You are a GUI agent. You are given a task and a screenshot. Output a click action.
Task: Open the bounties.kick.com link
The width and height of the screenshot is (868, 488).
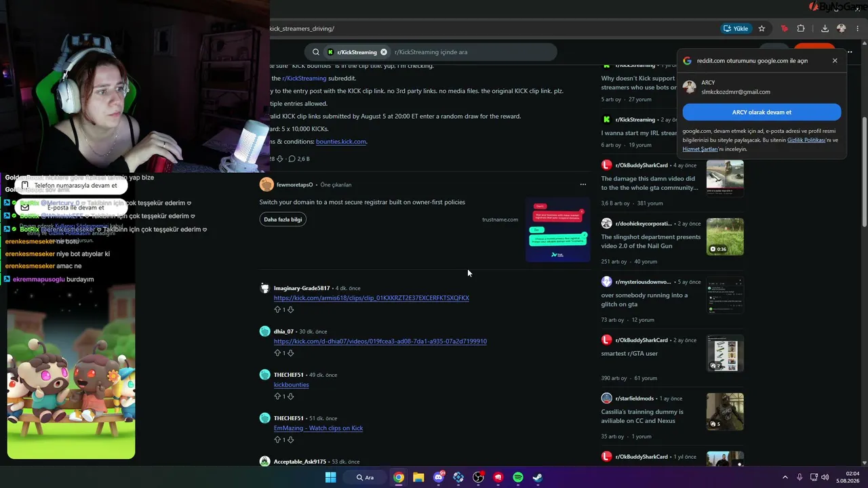341,142
